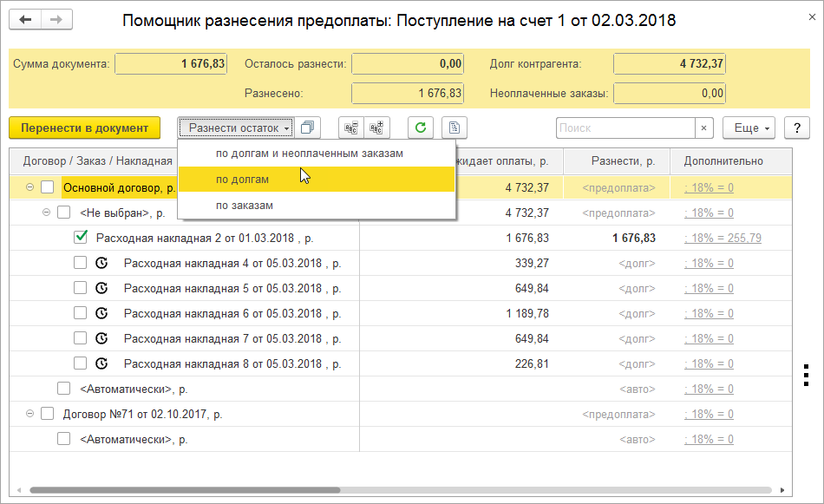Click the second checkmark-list icon in toolbar
The width and height of the screenshot is (824, 504).
[376, 128]
